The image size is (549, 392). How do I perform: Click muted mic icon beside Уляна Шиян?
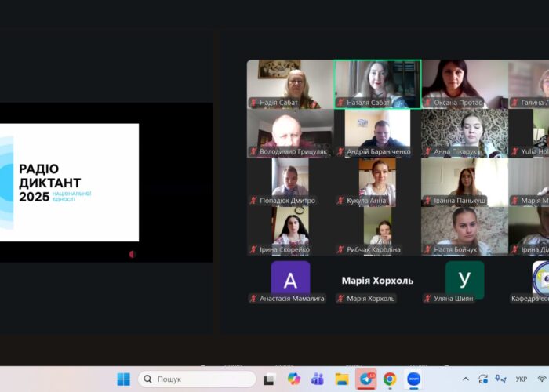[x=427, y=299]
